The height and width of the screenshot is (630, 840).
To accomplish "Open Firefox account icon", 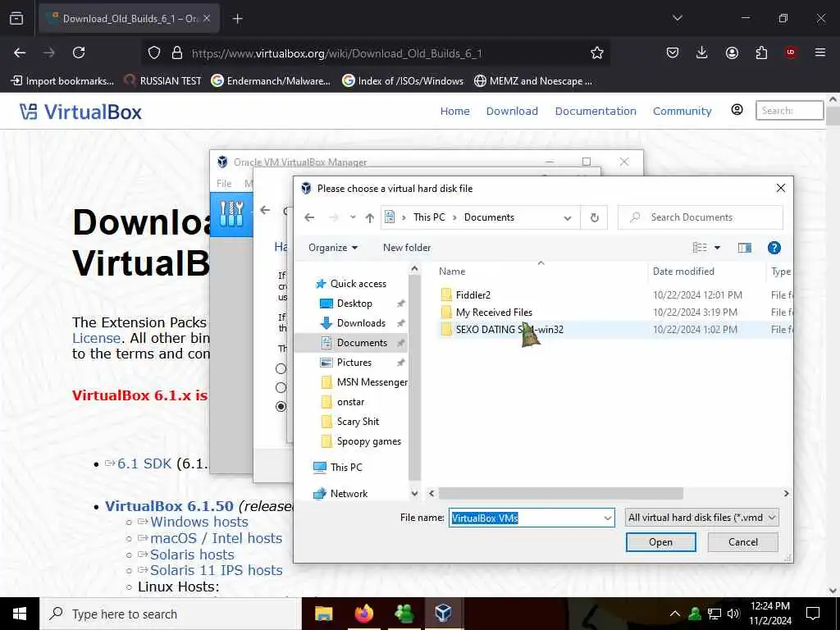I will tap(732, 52).
